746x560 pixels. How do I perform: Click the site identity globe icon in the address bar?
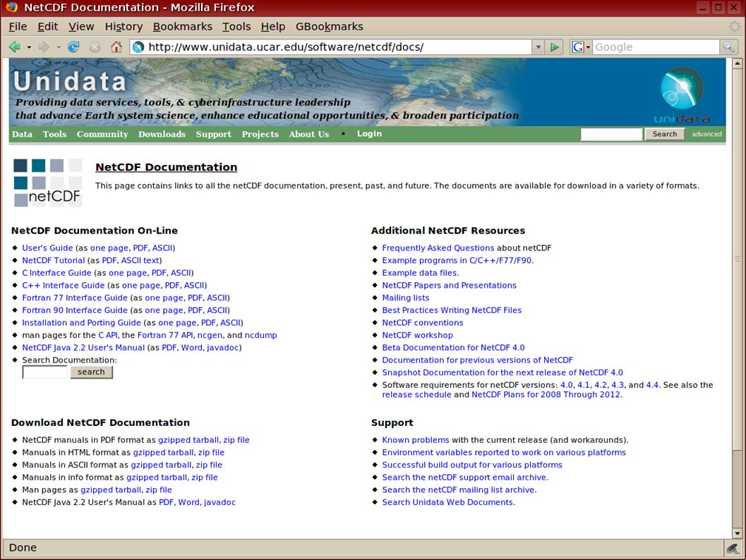point(138,47)
